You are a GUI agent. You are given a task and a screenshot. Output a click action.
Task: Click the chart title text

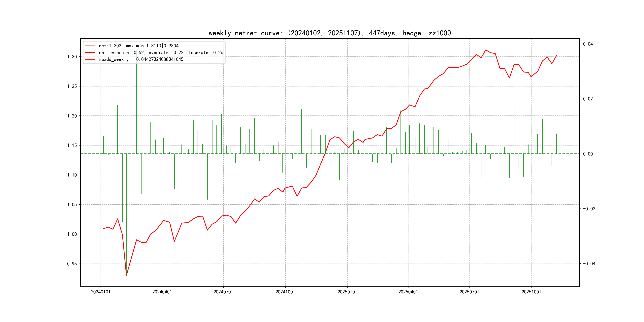tap(330, 33)
